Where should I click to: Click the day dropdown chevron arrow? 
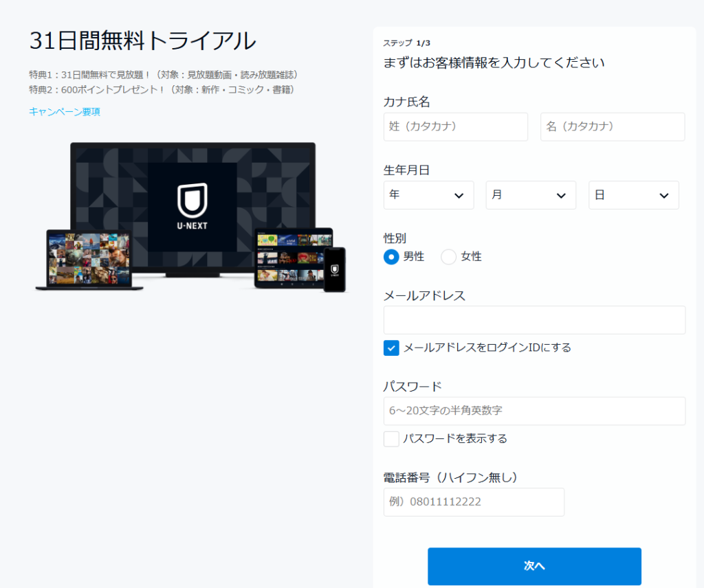tap(664, 196)
